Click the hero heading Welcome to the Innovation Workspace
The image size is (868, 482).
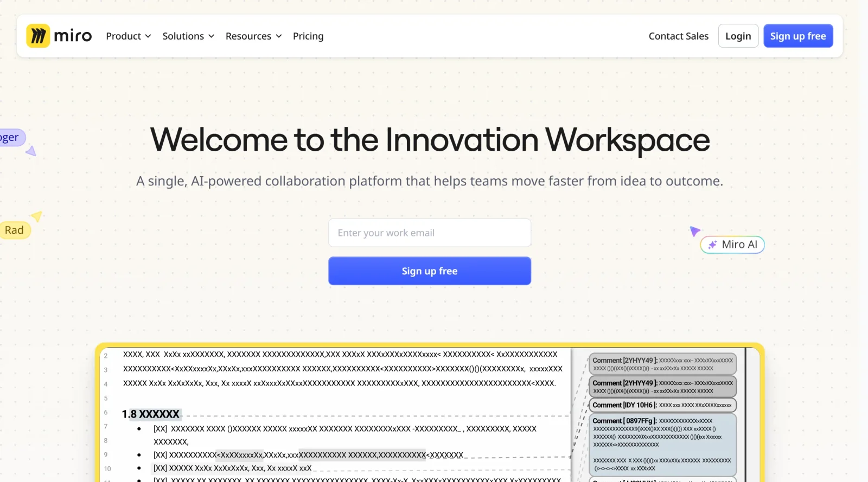[x=430, y=140]
